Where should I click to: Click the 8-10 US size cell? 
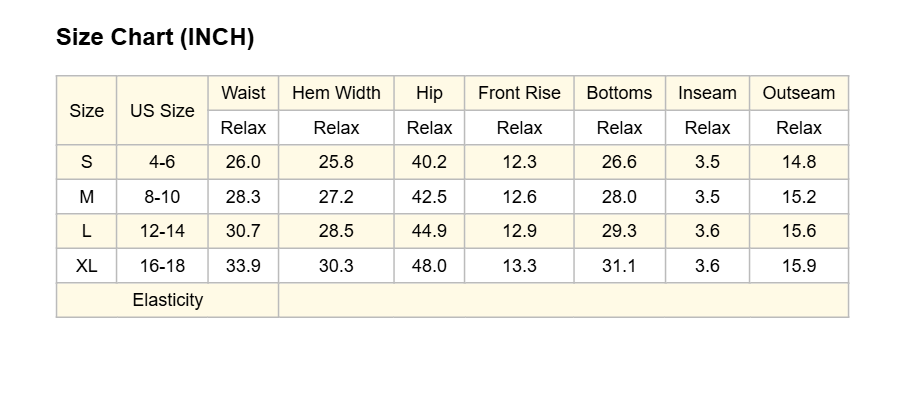[x=162, y=197]
